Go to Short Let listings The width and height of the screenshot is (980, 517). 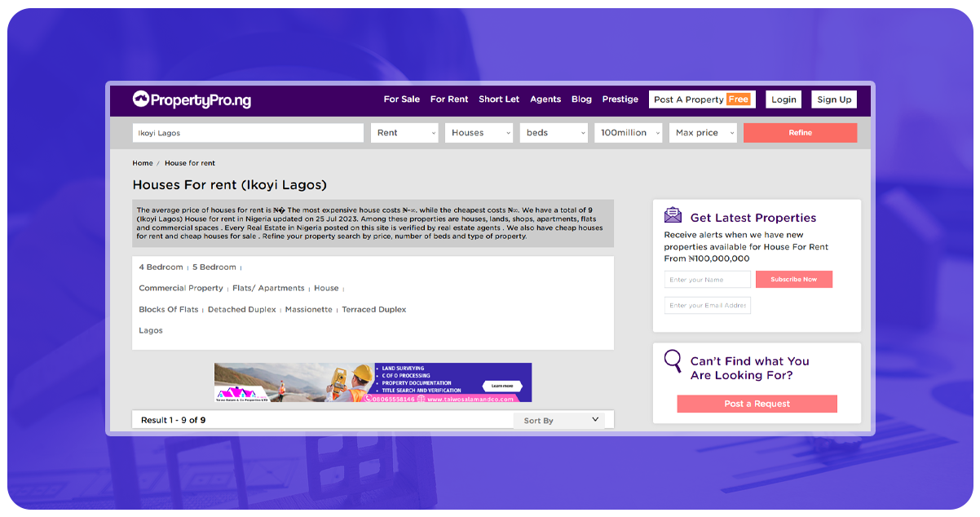[499, 99]
